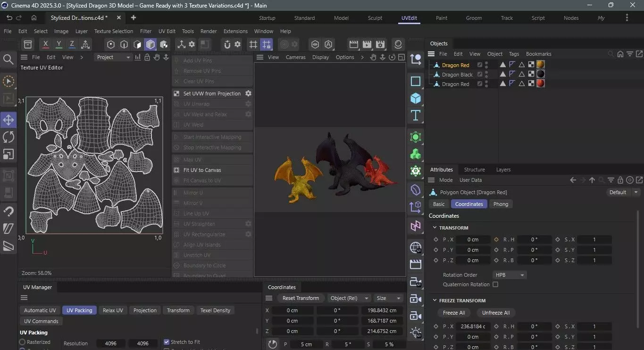Expand more UV editor menus chevron
The image size is (644, 350).
coord(82,57)
